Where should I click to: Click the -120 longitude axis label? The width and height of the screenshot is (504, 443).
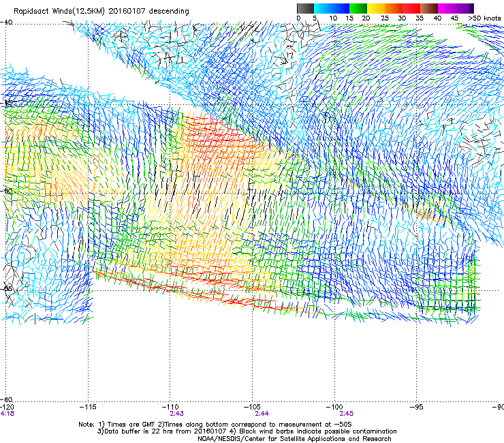[7, 408]
